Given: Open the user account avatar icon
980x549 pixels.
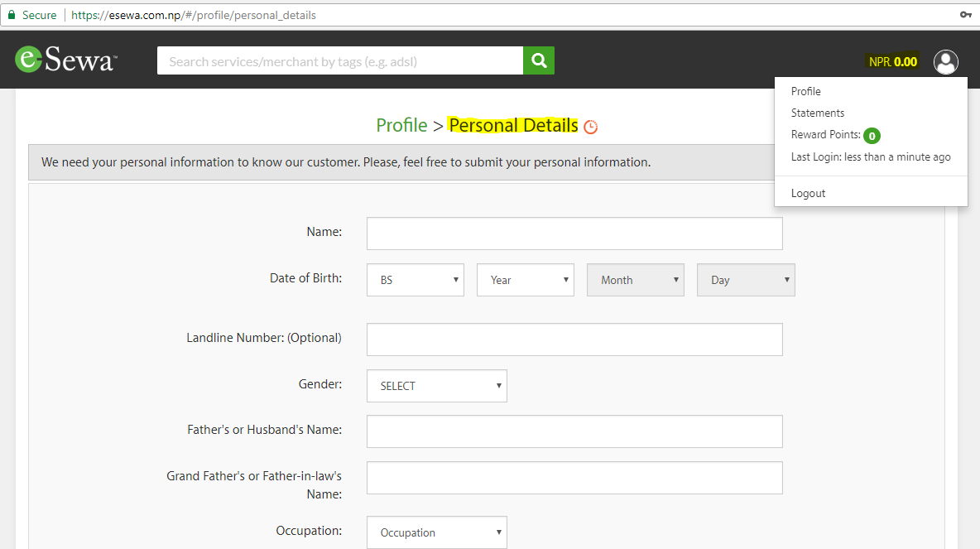Looking at the screenshot, I should (946, 61).
